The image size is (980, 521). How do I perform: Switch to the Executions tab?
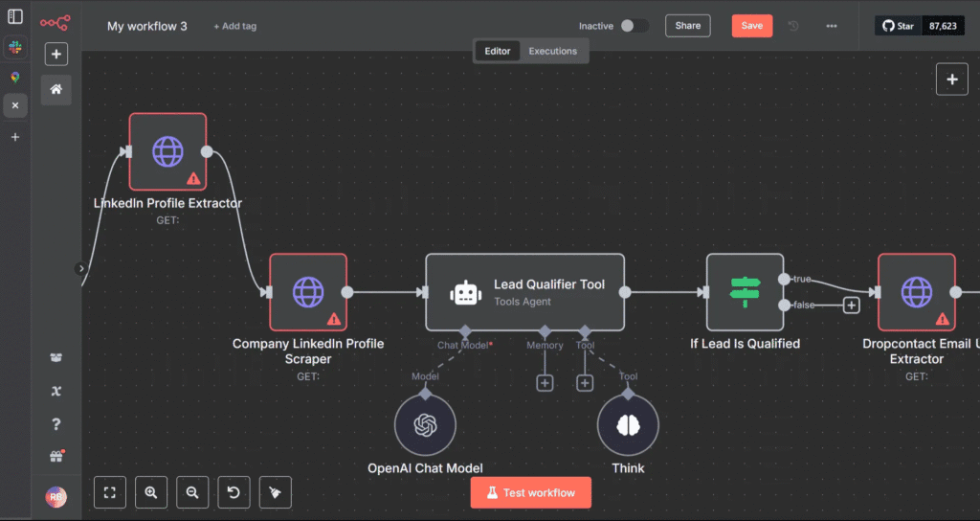[553, 51]
